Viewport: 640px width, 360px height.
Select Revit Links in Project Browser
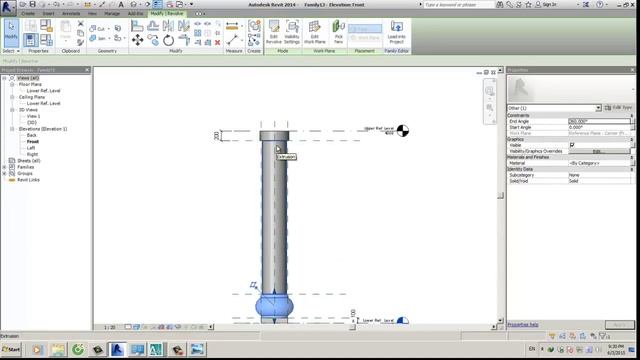28,180
